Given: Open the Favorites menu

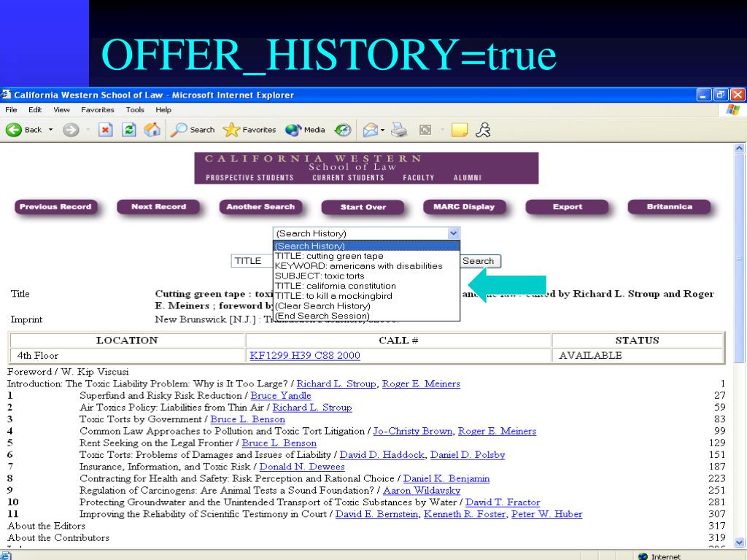Looking at the screenshot, I should pos(98,109).
